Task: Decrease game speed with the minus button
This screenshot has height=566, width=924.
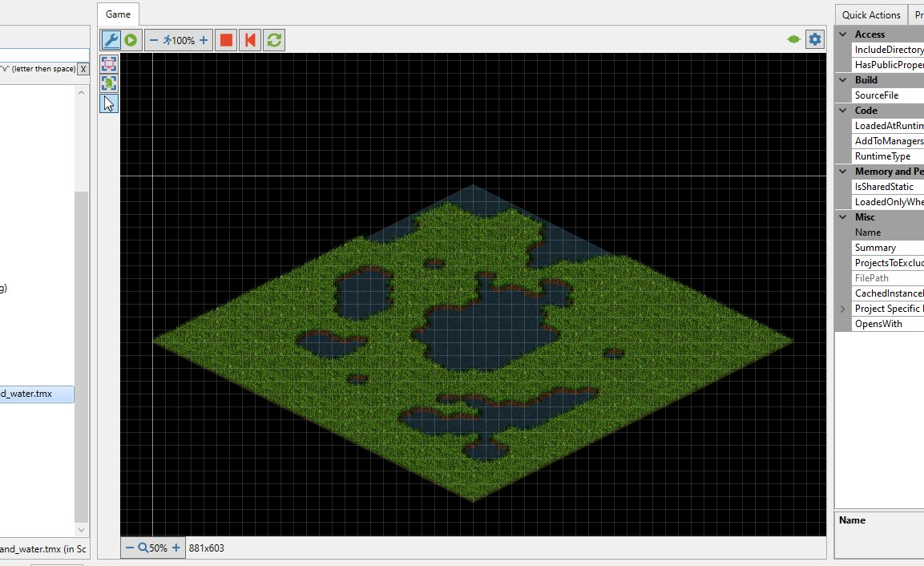Action: pyautogui.click(x=154, y=40)
